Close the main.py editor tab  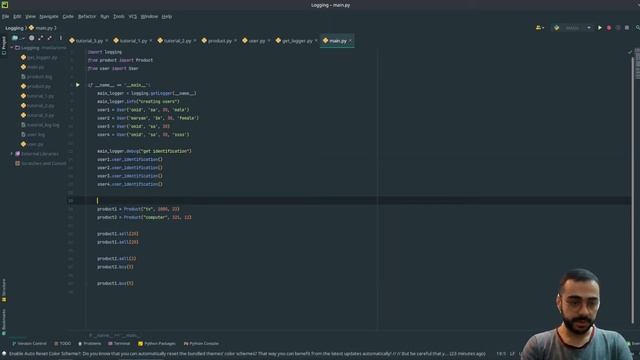(350, 41)
